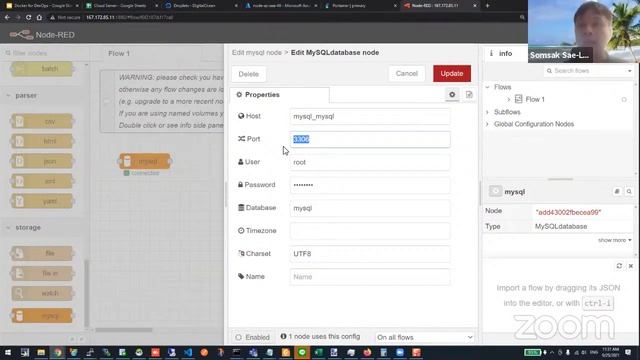Select the batch node in palette

[x=42, y=69]
